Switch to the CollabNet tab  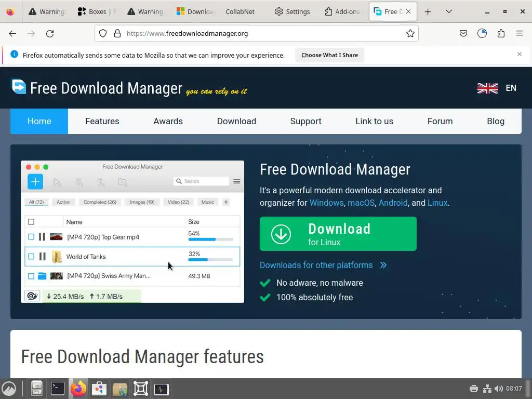click(x=240, y=11)
